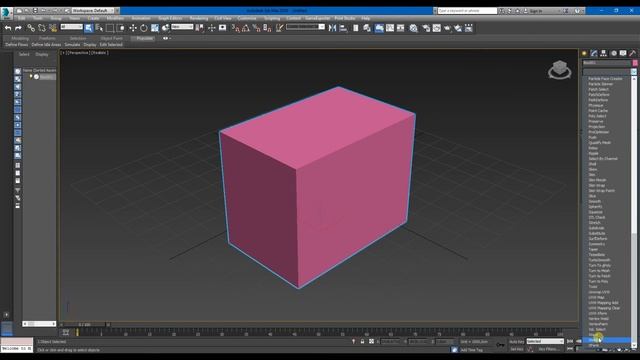Open the Create command panel tab
640x360 pixels.
(x=584, y=53)
